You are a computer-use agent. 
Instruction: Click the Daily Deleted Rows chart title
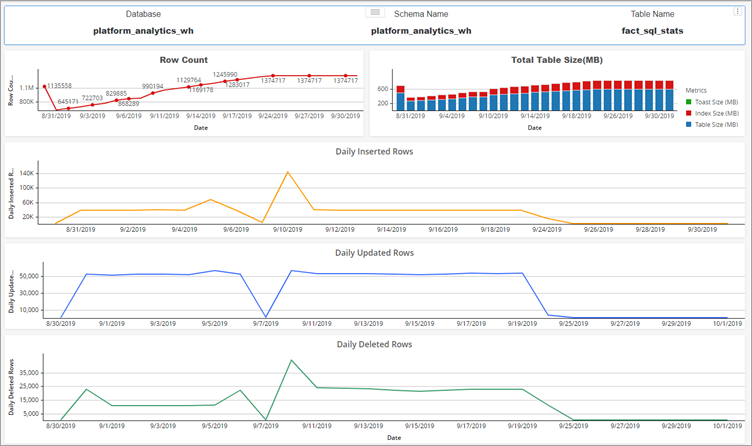click(375, 344)
